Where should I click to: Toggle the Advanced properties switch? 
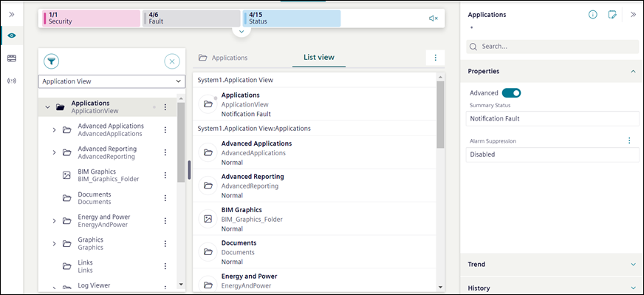(x=511, y=93)
